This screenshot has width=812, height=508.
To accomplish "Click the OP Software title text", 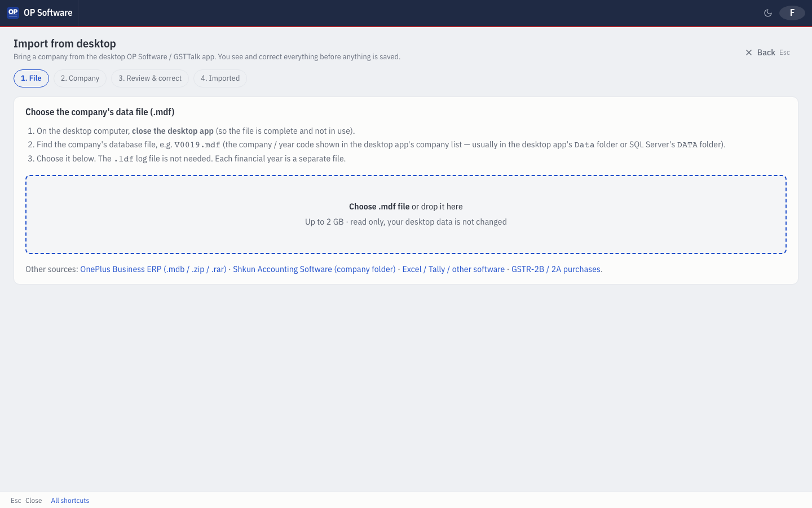I will coord(48,12).
